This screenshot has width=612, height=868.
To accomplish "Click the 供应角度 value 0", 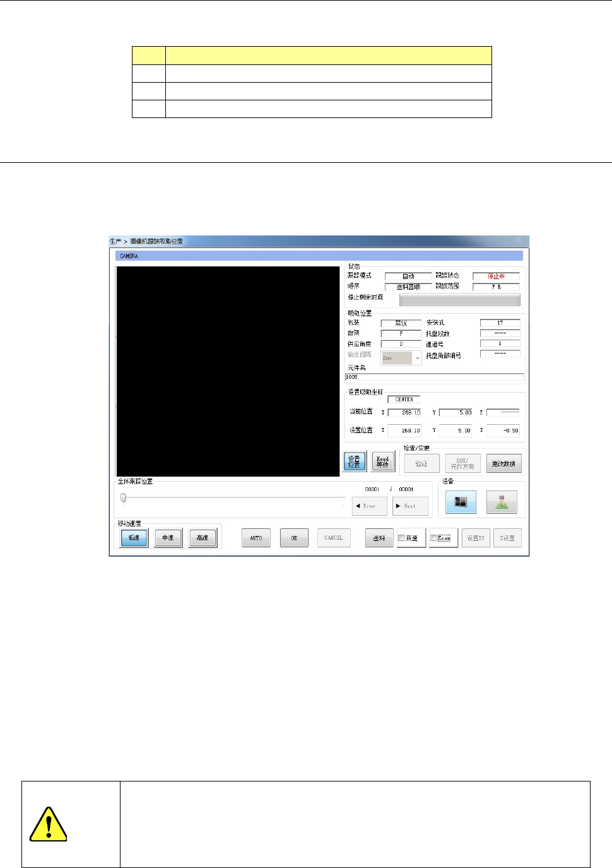I will (401, 344).
